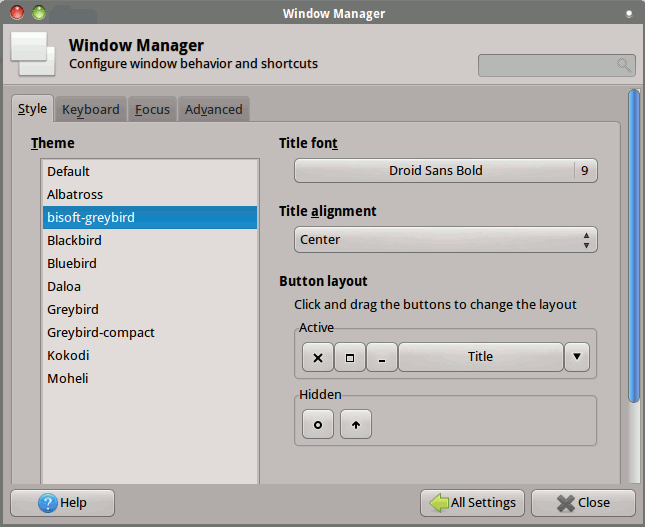
Task: Open the Droid Sans Bold font chooser
Action: coord(446,170)
